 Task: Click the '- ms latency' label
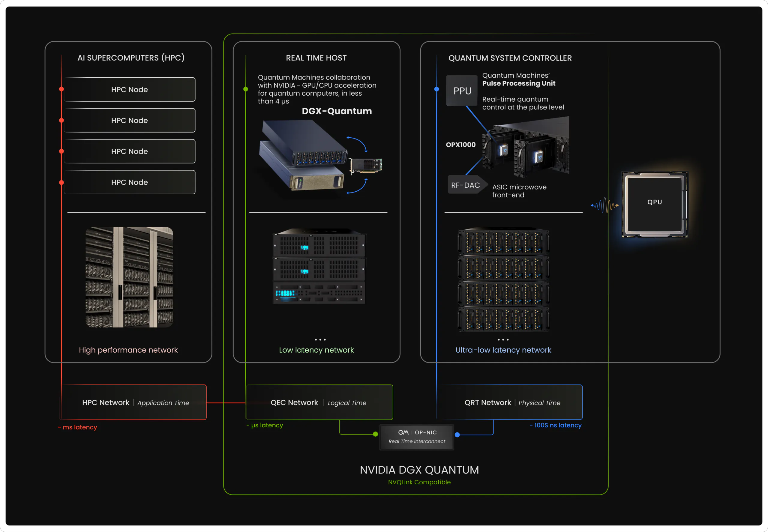click(77, 427)
